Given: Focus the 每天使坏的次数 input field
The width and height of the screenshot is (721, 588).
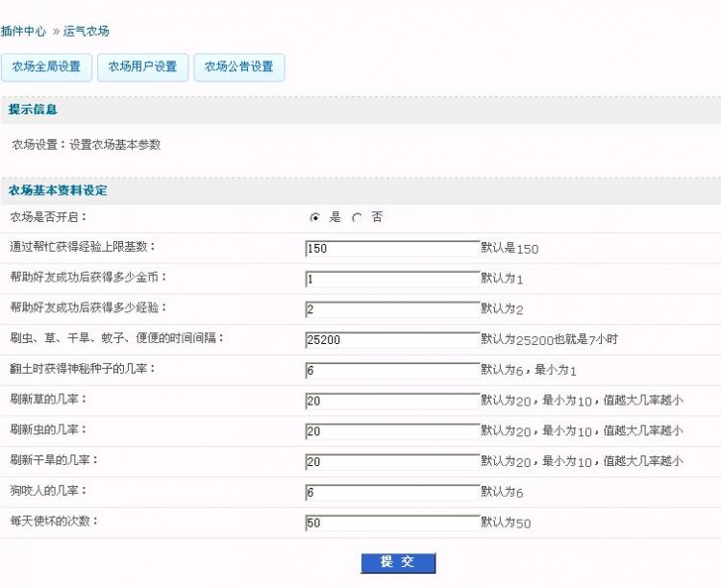Looking at the screenshot, I should [x=391, y=523].
